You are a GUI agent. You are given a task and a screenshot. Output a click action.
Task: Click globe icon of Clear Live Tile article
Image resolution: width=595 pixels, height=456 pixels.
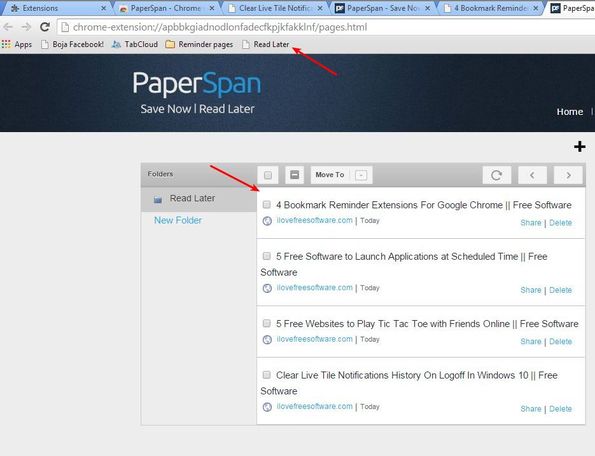click(267, 407)
